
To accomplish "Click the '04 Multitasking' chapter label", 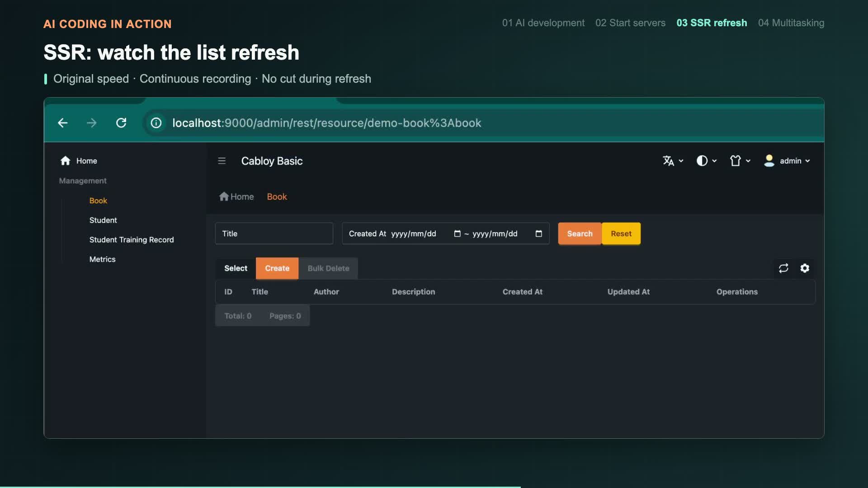I will [791, 23].
